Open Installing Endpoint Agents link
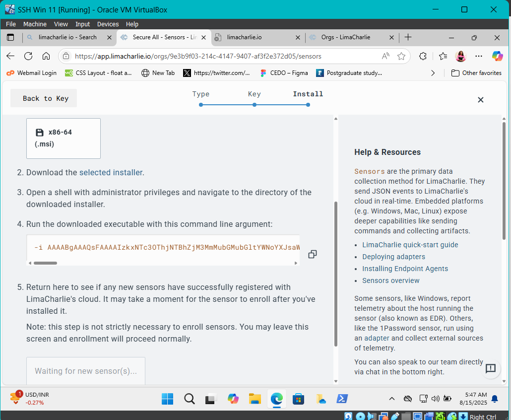511x420 pixels. [405, 269]
